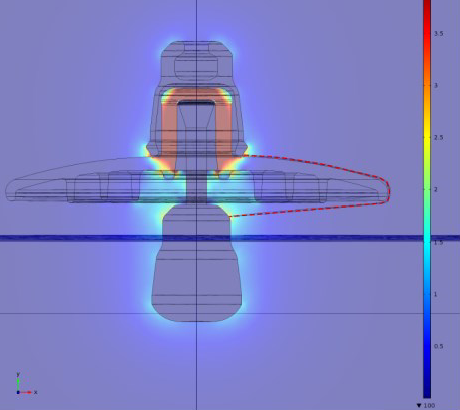Select the insulator top cap region

coord(197,62)
